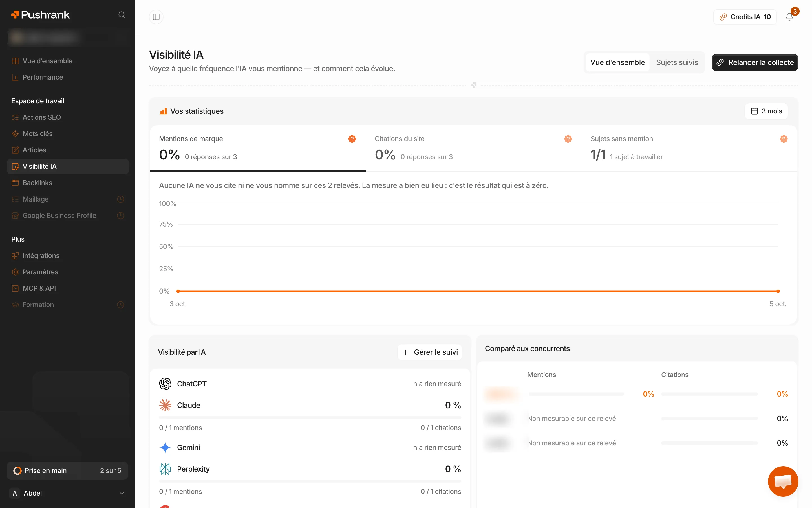Image resolution: width=812 pixels, height=508 pixels.
Task: Click "0 / 1 citations" under Perplexity
Action: point(441,492)
